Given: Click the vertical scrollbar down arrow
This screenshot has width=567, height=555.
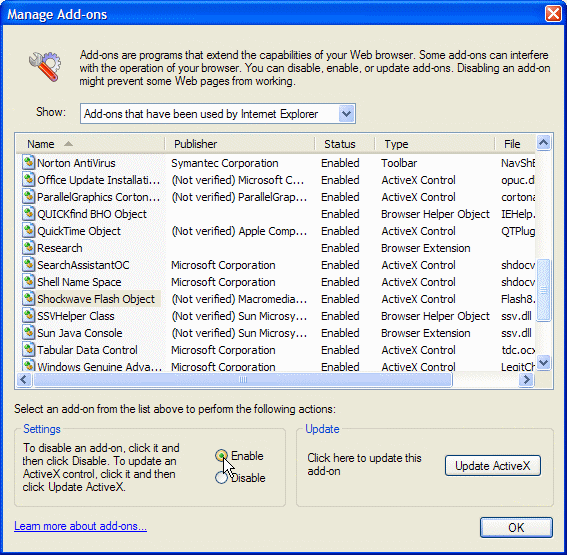Looking at the screenshot, I should click(x=543, y=362).
